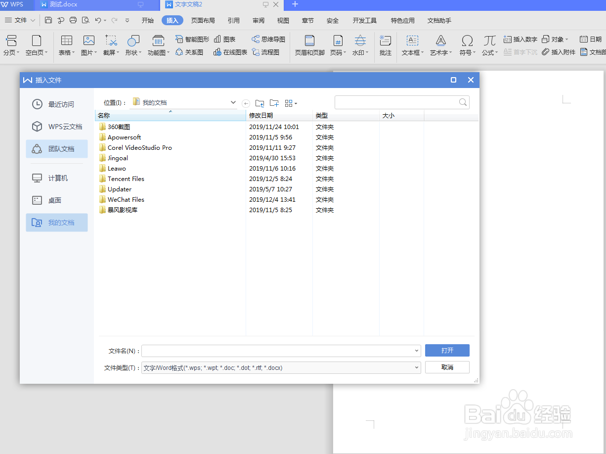Open the 文件 file menu dropdown

click(20, 20)
